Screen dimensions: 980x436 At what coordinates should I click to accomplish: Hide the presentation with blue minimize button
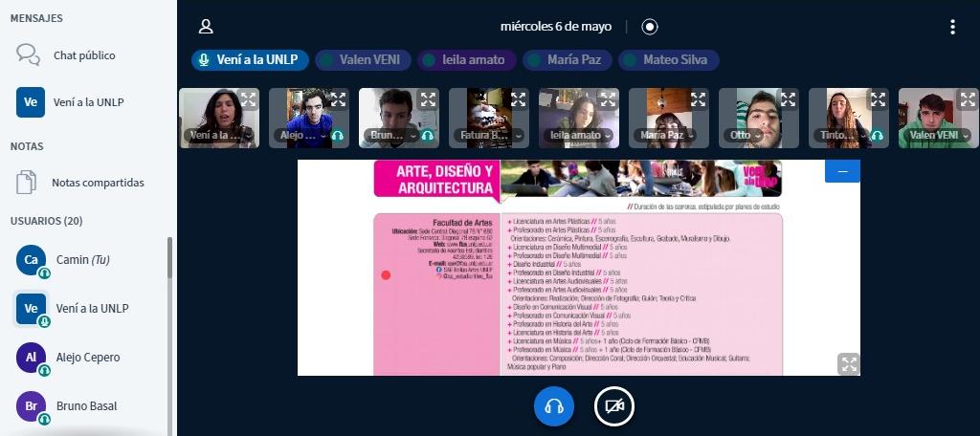point(842,171)
